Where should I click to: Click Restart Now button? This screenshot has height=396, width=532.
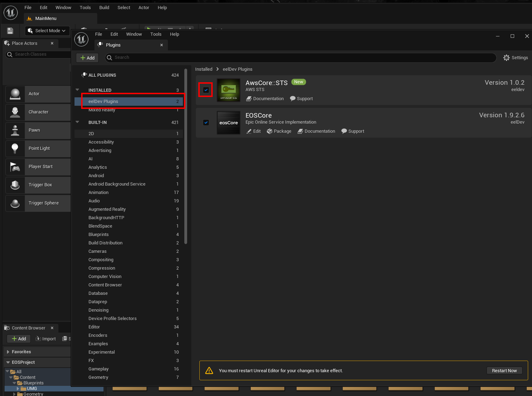pos(504,370)
